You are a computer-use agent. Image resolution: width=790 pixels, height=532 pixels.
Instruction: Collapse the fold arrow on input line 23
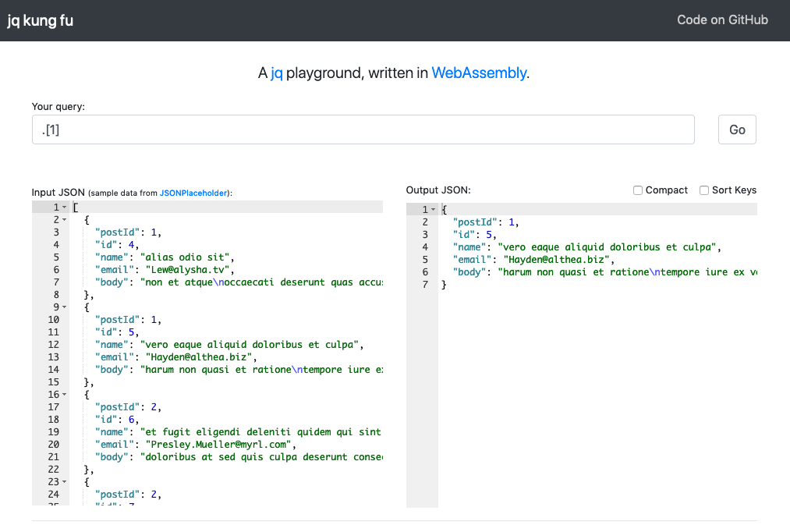64,482
